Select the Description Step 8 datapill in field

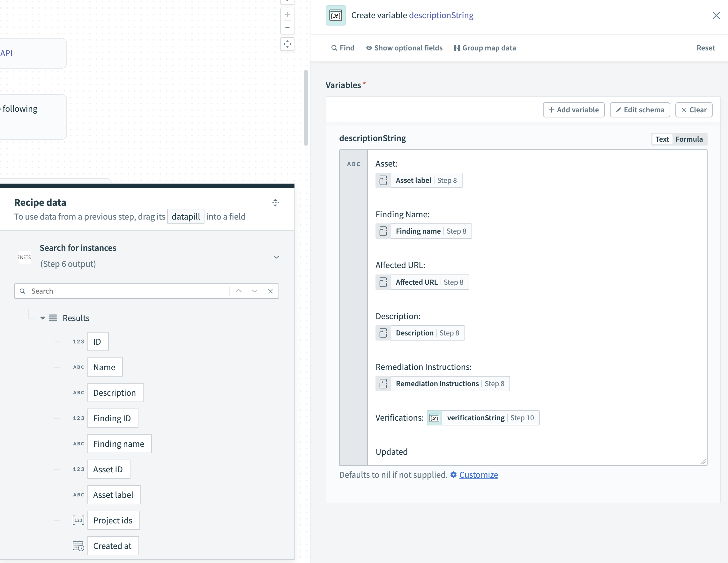[x=420, y=333]
